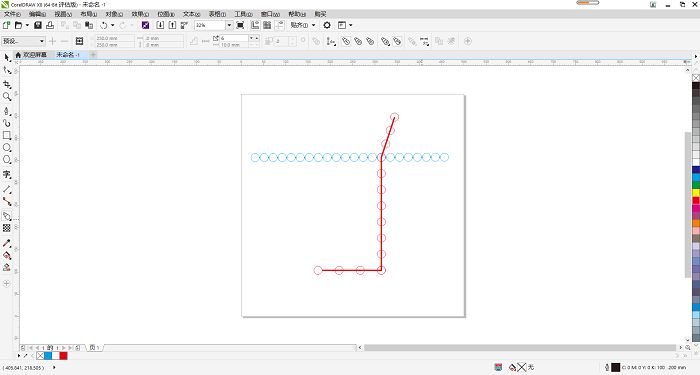Select the Rectangle tool

[x=7, y=135]
